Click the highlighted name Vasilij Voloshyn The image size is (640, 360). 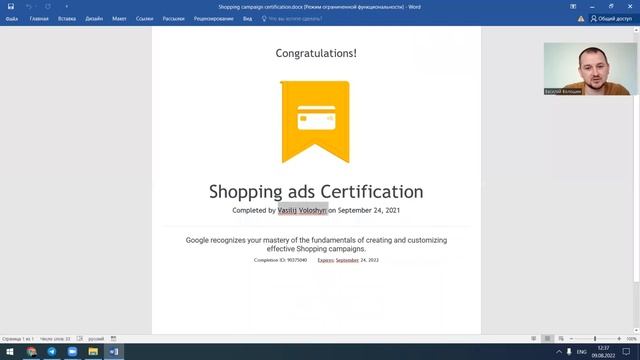tap(302, 210)
